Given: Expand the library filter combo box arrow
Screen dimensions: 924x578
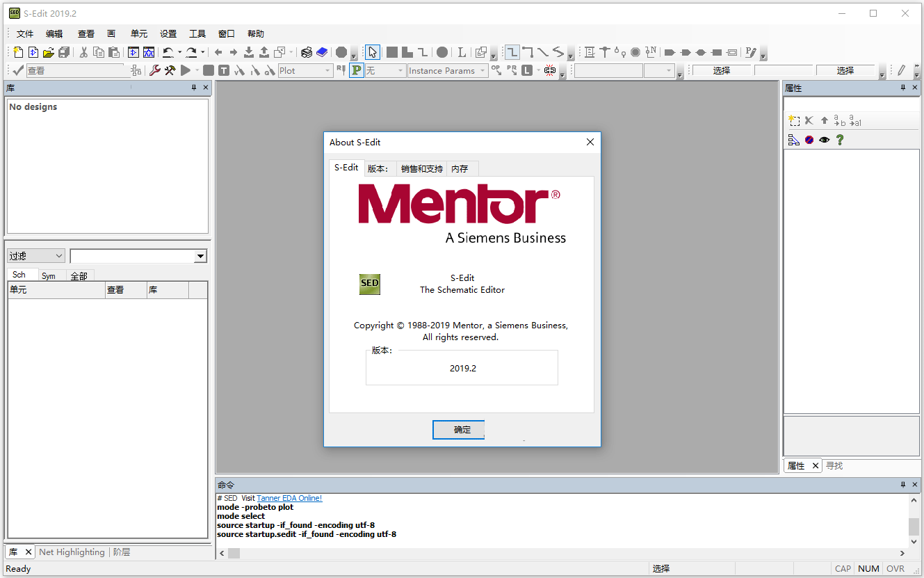Looking at the screenshot, I should coord(201,257).
